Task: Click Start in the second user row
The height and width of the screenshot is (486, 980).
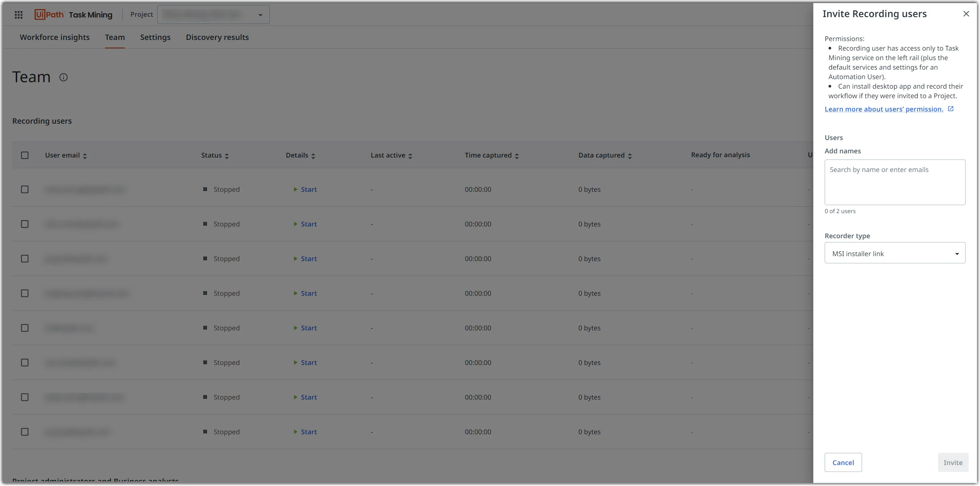Action: pyautogui.click(x=305, y=224)
